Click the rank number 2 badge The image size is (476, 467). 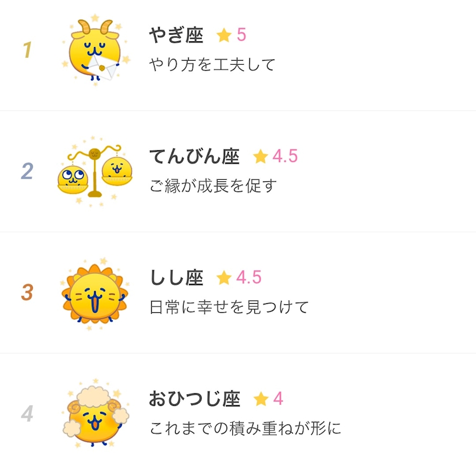tap(27, 171)
